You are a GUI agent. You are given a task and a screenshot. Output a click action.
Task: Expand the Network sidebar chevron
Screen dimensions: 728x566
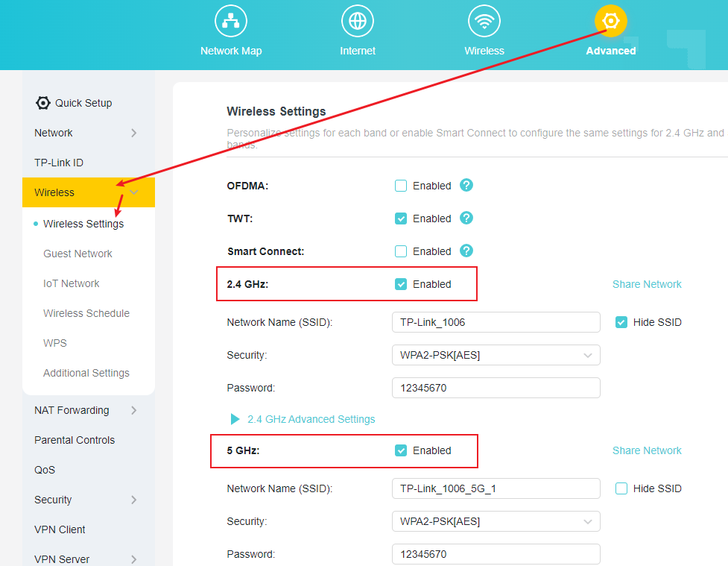click(133, 133)
